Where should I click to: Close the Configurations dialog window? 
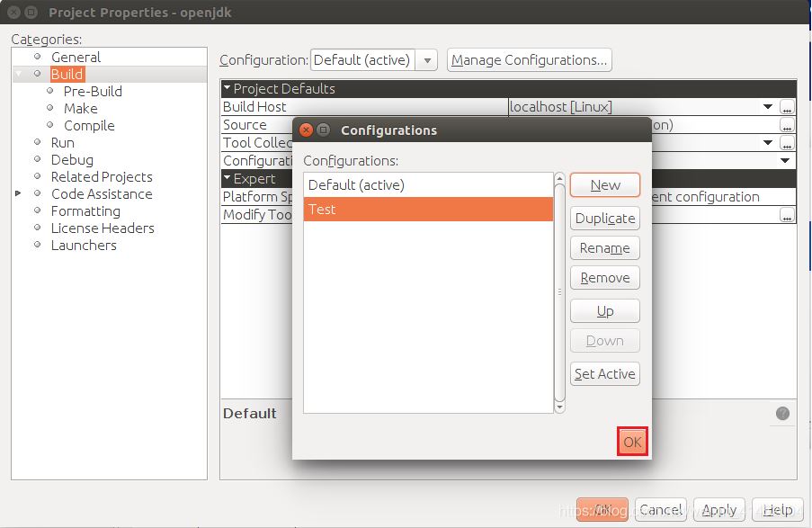click(306, 130)
